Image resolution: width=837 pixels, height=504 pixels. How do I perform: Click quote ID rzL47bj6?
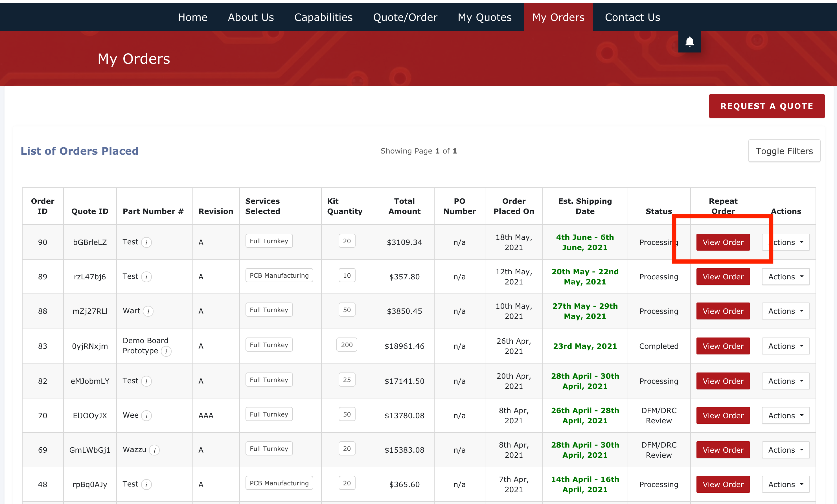tap(90, 277)
